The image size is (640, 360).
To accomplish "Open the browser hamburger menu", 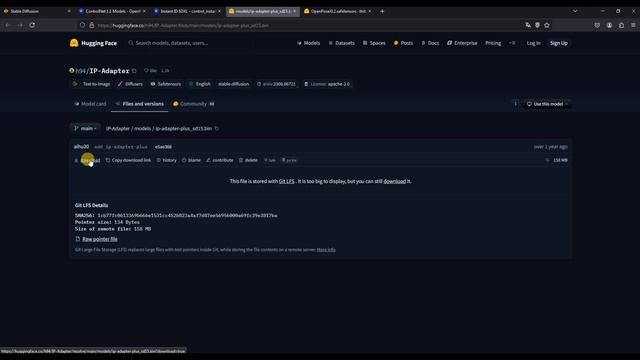I will click(633, 25).
